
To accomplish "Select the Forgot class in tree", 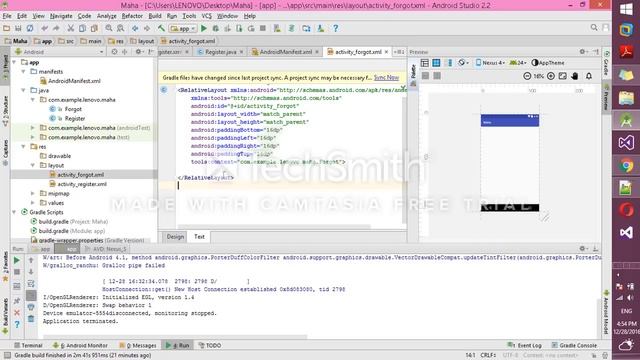I will pyautogui.click(x=73, y=109).
